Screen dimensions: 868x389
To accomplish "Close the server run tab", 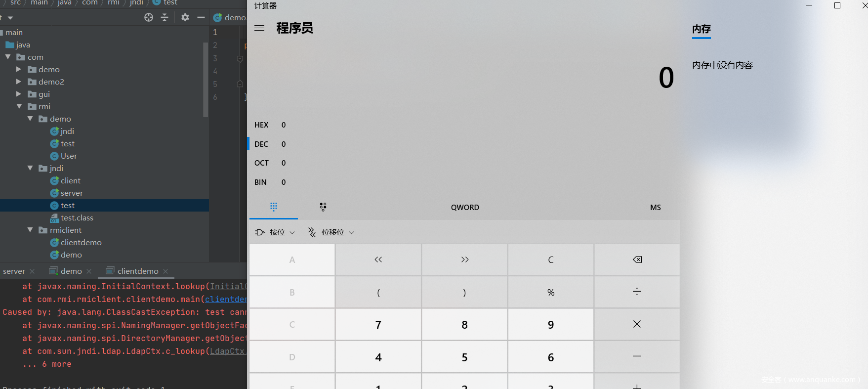I will click(32, 271).
